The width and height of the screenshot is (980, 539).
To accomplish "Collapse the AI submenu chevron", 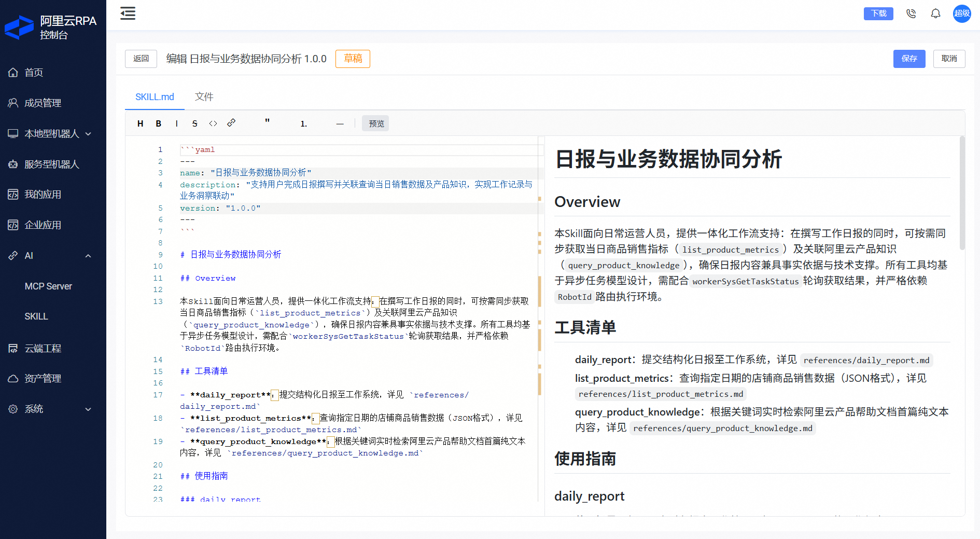I will point(88,256).
